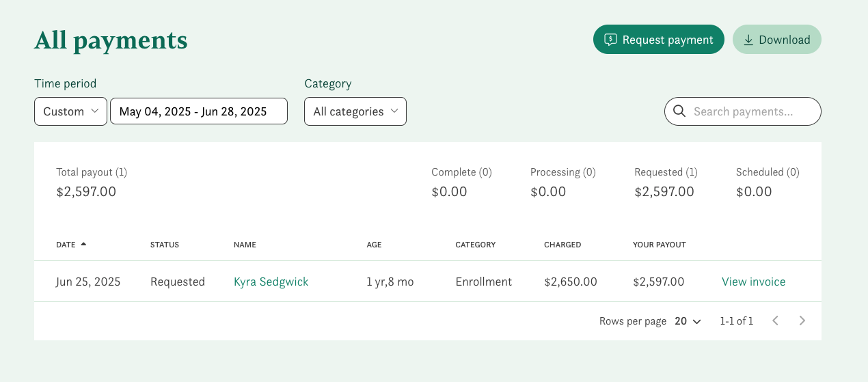868x382 pixels.
Task: Change Rows per page dropdown
Action: (688, 321)
